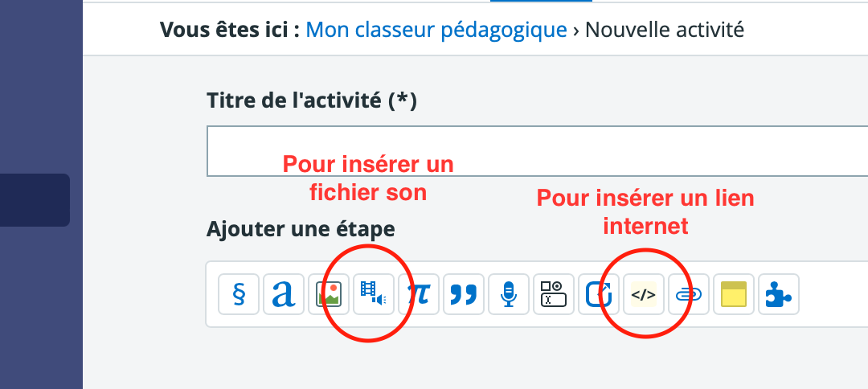Image resolution: width=868 pixels, height=389 pixels.
Task: Insert a quotation step
Action: 464,294
